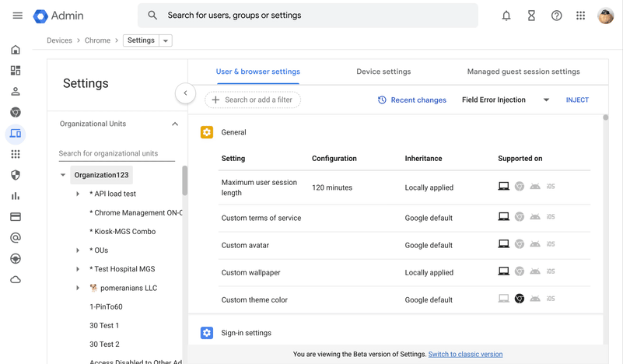623x364 pixels.
Task: Go to Chrome breadcrumb
Action: click(97, 40)
